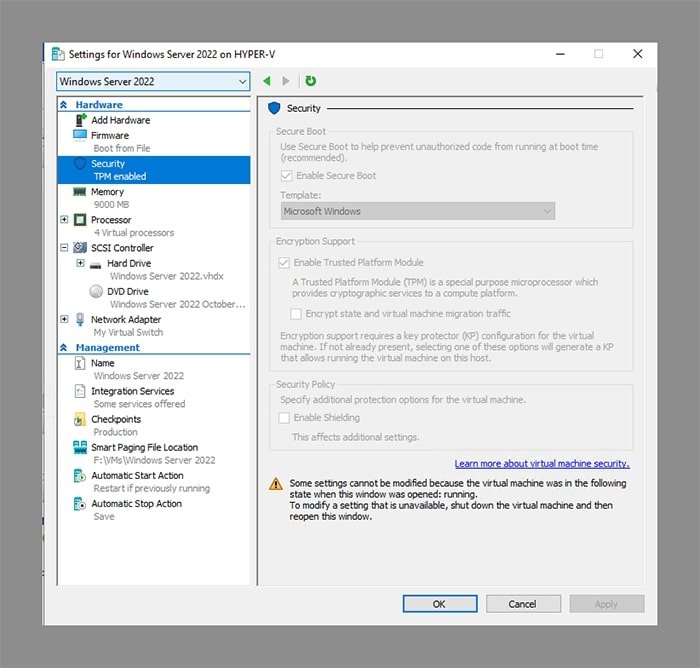Open Smart Paging File Location settings

pos(144,447)
